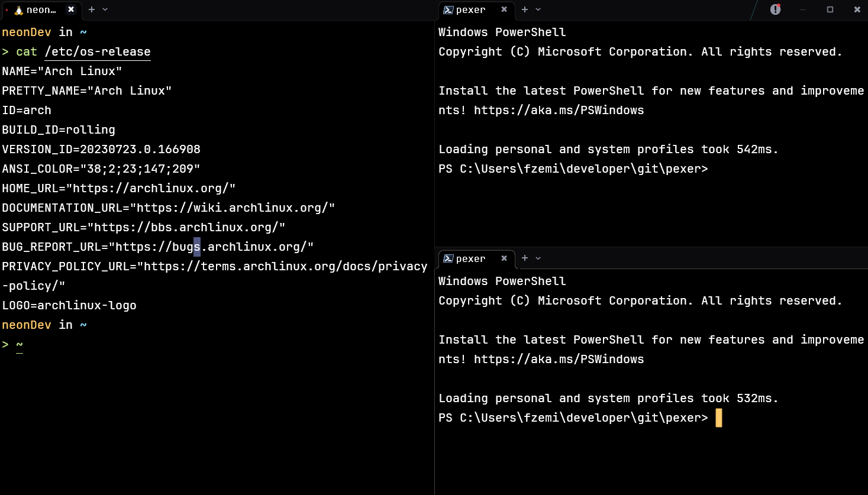Click the ID=arch line
The image size is (868, 495).
pyautogui.click(x=27, y=111)
